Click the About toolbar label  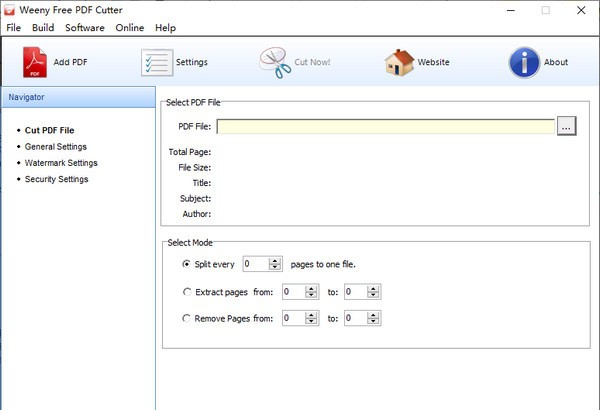coord(556,62)
